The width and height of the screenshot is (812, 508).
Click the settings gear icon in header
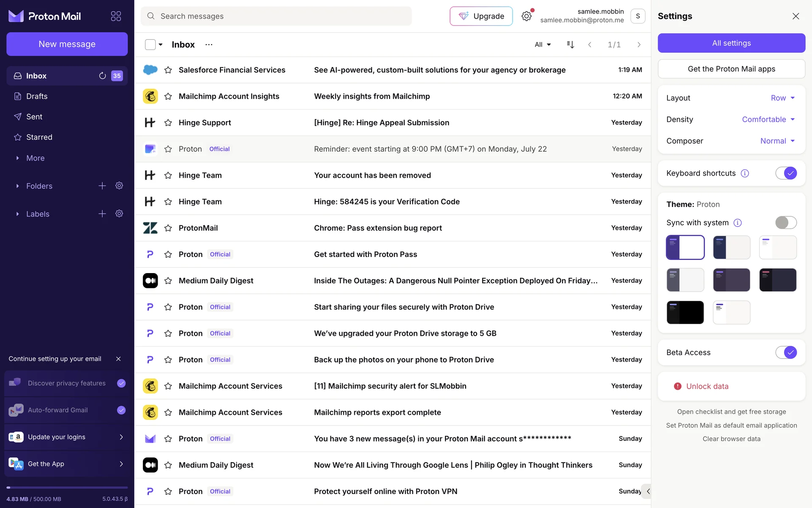coord(526,16)
